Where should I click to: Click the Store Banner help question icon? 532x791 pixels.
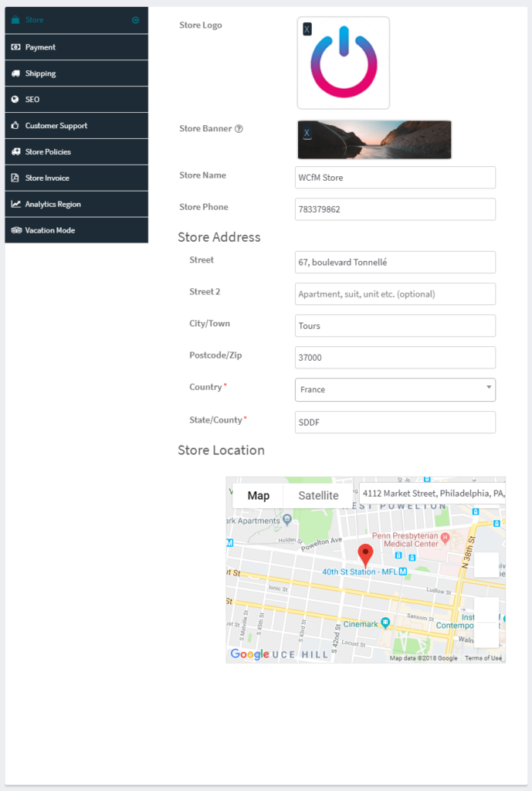point(239,129)
